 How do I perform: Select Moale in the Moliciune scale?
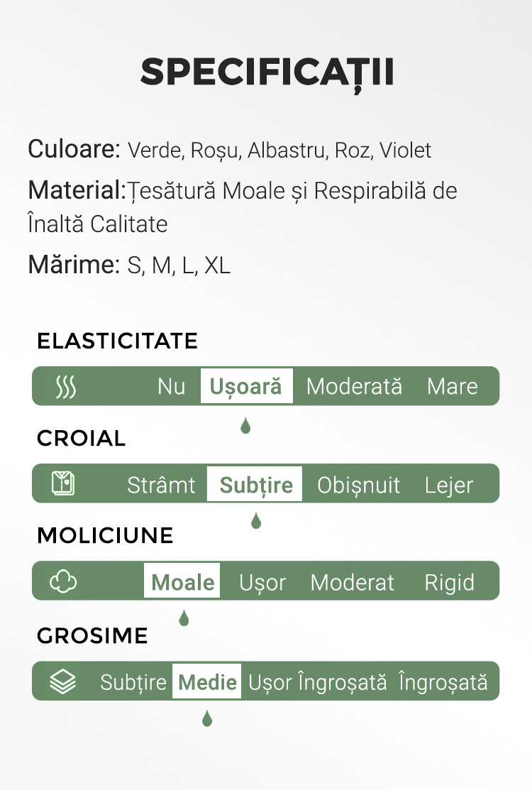[182, 581]
